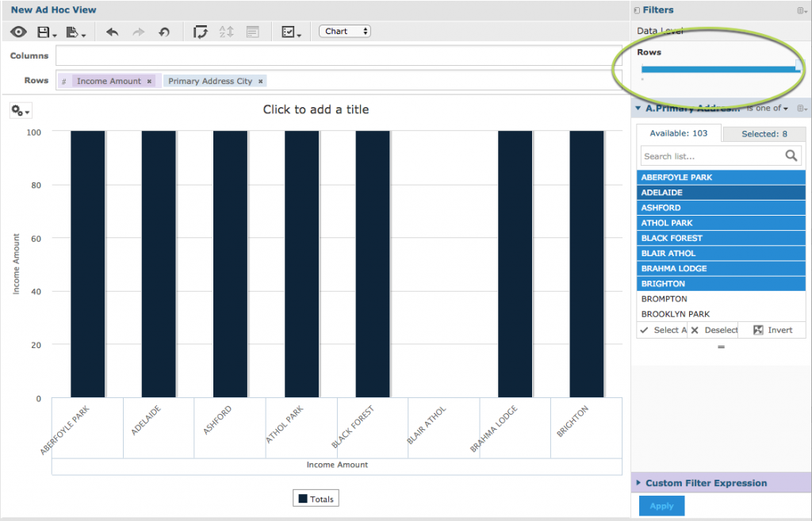The width and height of the screenshot is (812, 521).
Task: Switch to the Selected: 8 tab
Action: click(764, 133)
